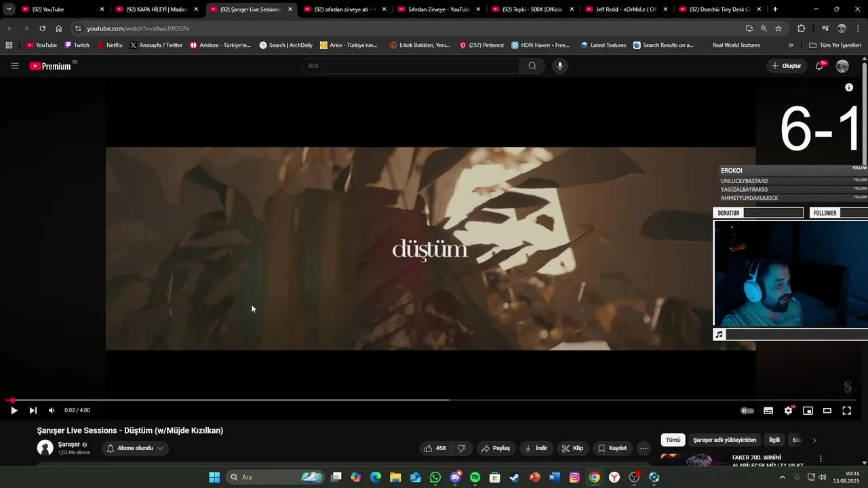
Task: Switch to Jeff Redd browser tab
Action: click(627, 9)
